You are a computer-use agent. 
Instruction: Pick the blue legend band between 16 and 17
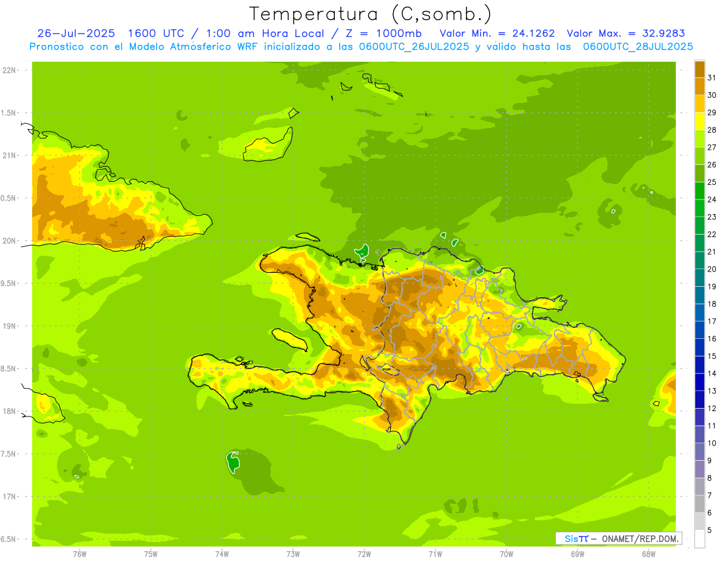[699, 330]
